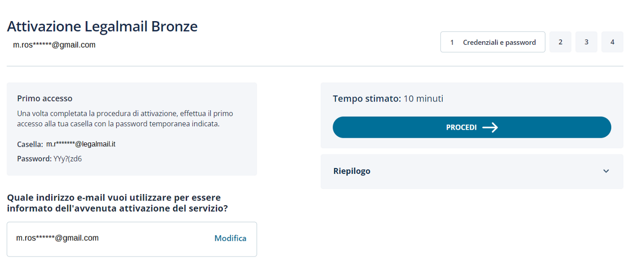Click the Attivazione Legalmail Bronze title
This screenshot has height=267, width=644.
click(x=102, y=26)
